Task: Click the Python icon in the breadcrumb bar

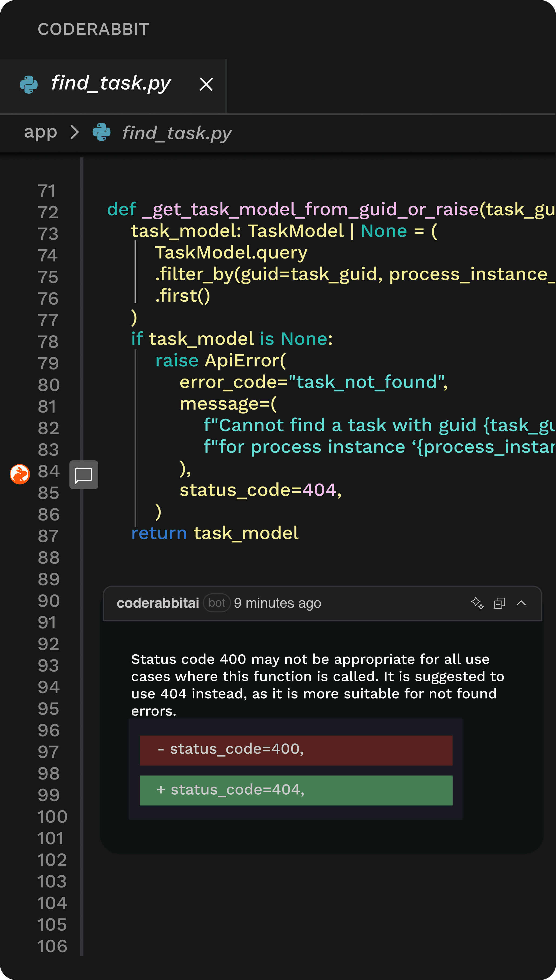Action: click(101, 132)
